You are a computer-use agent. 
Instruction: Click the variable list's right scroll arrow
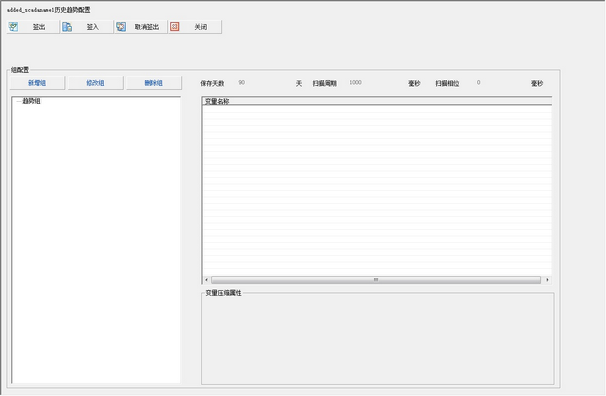point(547,280)
